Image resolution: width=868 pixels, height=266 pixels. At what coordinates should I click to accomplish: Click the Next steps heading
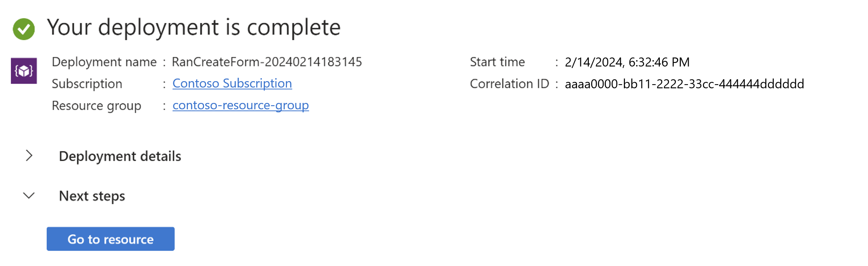pos(92,196)
